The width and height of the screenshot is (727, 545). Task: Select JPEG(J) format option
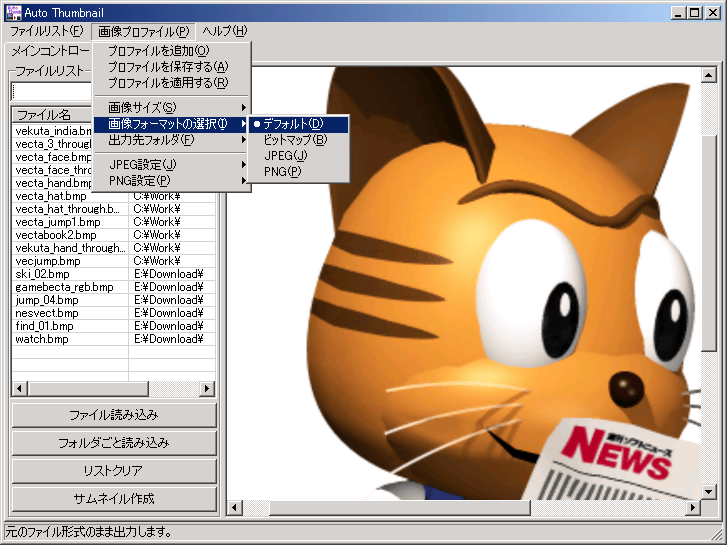pyautogui.click(x=299, y=156)
